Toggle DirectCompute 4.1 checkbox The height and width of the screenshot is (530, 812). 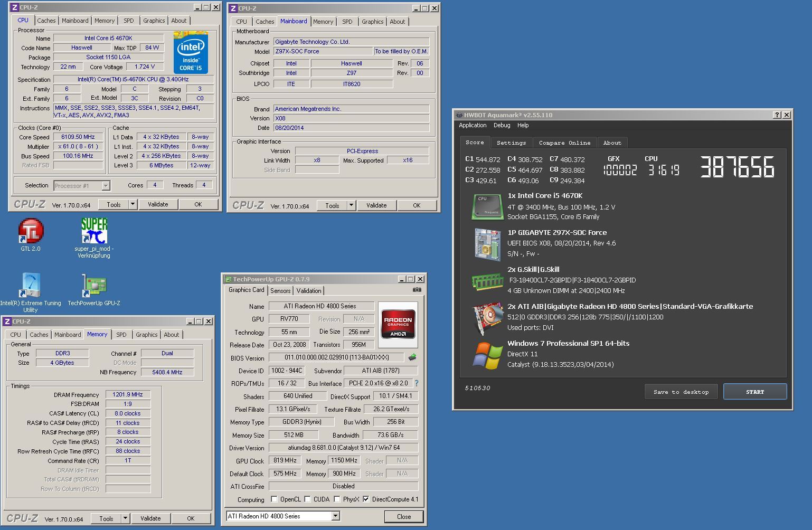tap(366, 499)
